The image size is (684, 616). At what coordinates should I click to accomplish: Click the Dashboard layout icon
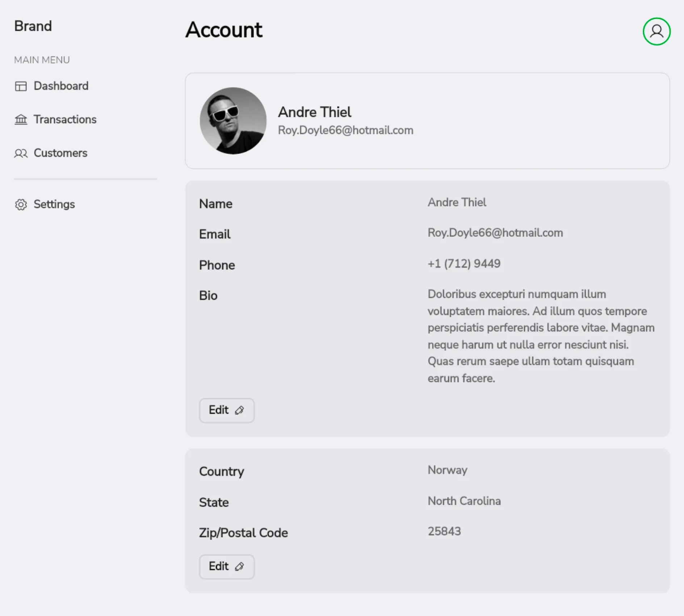click(x=21, y=86)
